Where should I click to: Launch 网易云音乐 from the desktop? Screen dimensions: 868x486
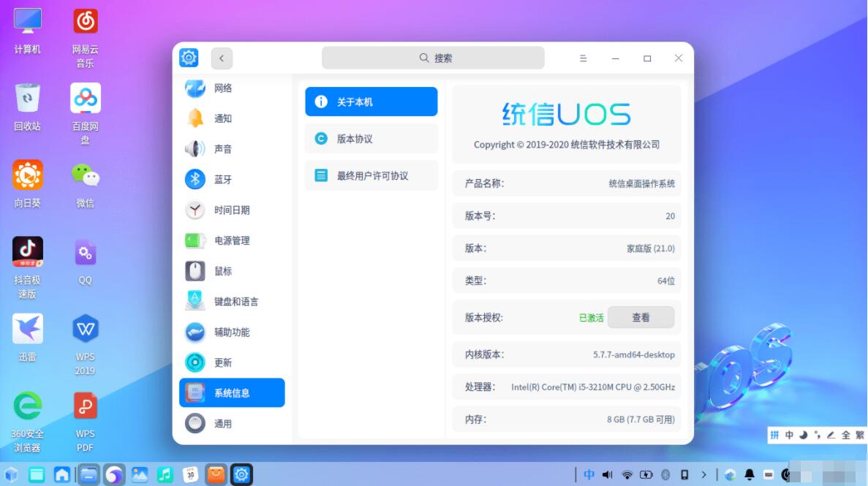pos(86,38)
